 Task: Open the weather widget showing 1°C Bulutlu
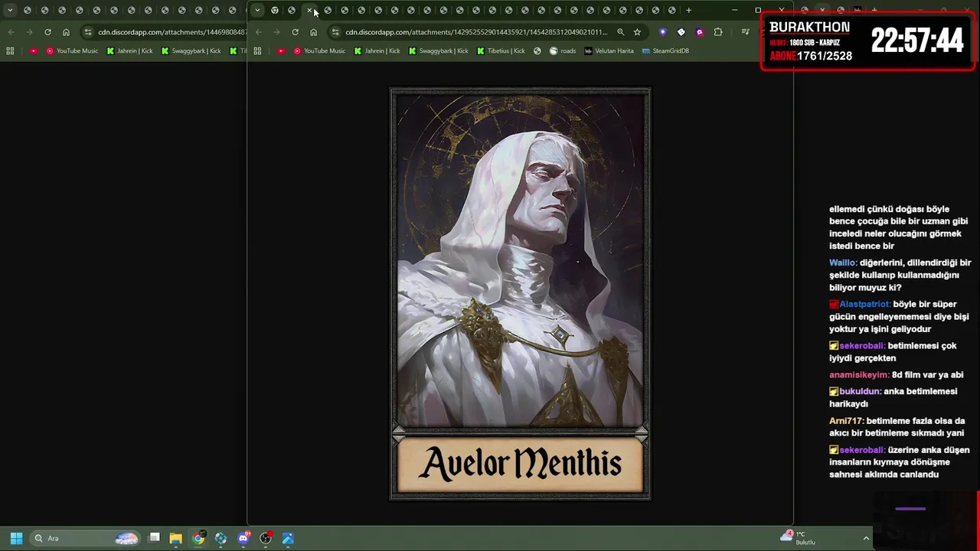799,538
